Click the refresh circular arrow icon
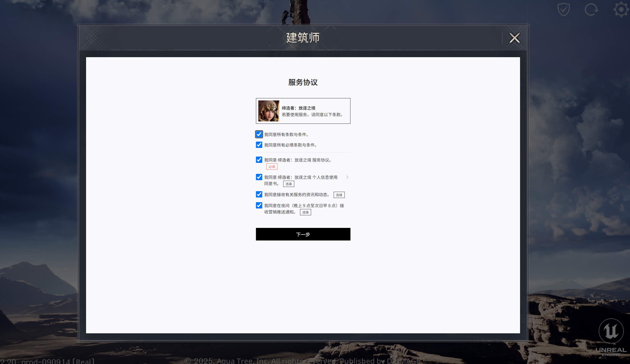This screenshot has width=630, height=364. click(591, 10)
